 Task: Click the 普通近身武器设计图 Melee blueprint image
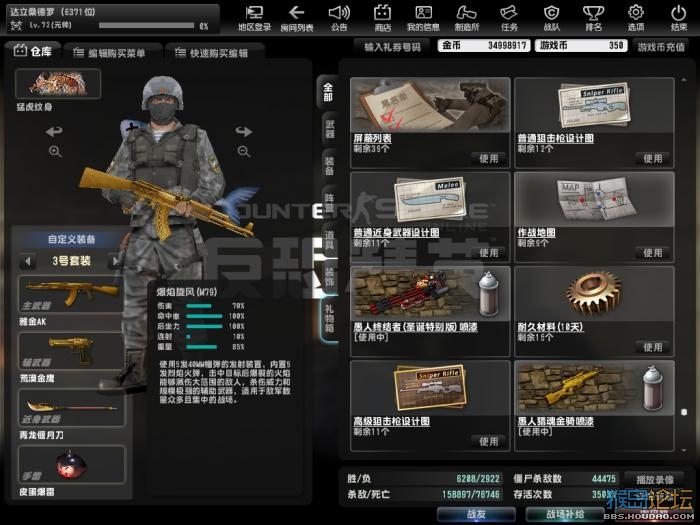430,200
